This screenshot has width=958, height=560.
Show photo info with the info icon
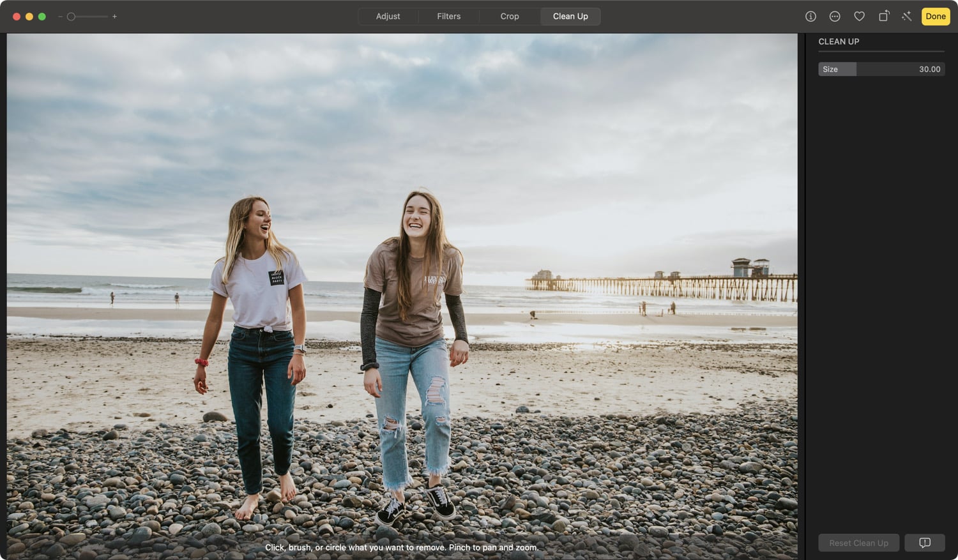click(810, 17)
